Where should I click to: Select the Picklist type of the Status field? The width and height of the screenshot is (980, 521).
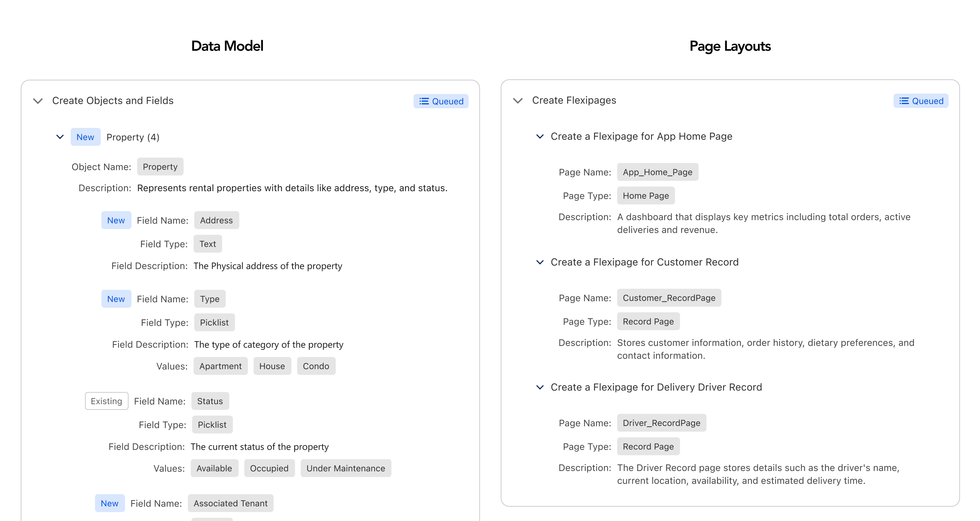coord(212,425)
